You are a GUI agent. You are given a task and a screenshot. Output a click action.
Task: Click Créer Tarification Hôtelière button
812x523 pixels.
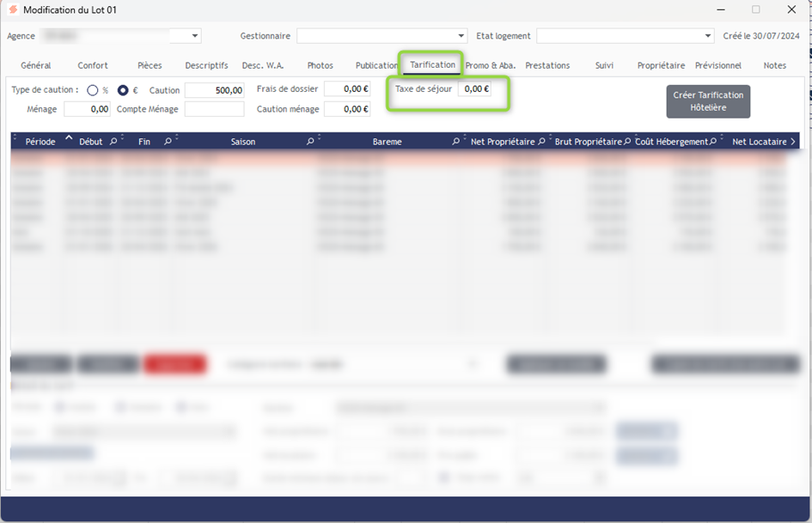coord(708,101)
